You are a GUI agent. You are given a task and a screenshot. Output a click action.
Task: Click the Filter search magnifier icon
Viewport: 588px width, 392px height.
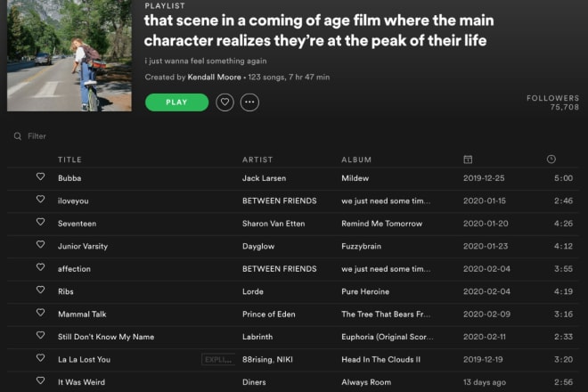click(18, 136)
